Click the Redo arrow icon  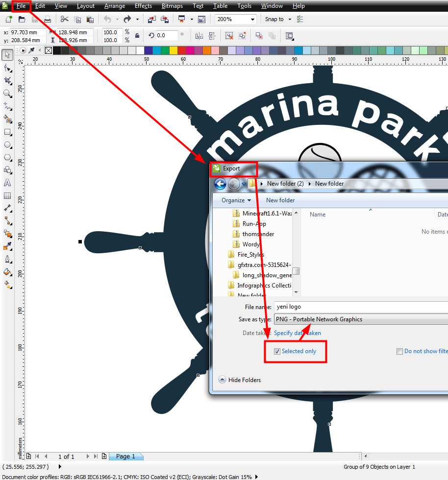(x=127, y=19)
